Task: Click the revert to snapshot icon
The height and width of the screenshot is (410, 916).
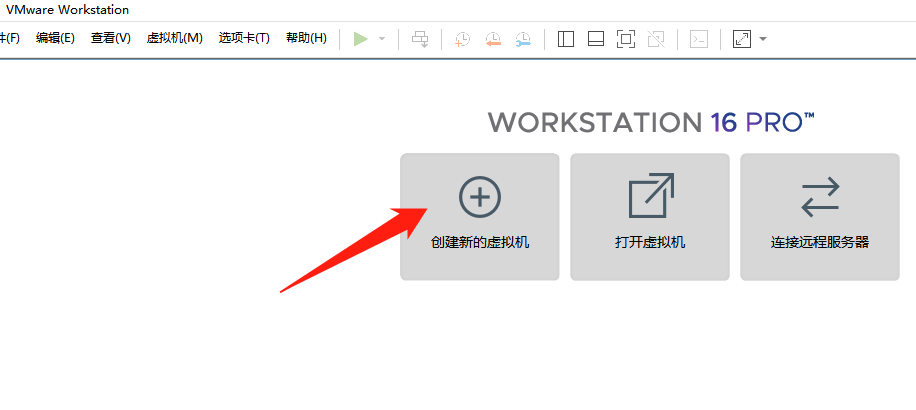Action: (x=493, y=39)
